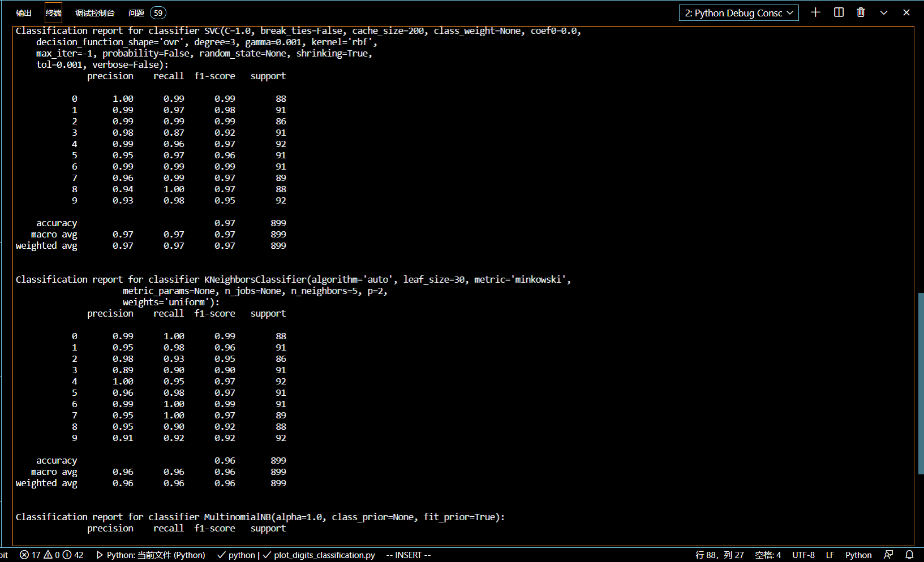Start debugging with Python: 当前文件 launcher

(151, 555)
